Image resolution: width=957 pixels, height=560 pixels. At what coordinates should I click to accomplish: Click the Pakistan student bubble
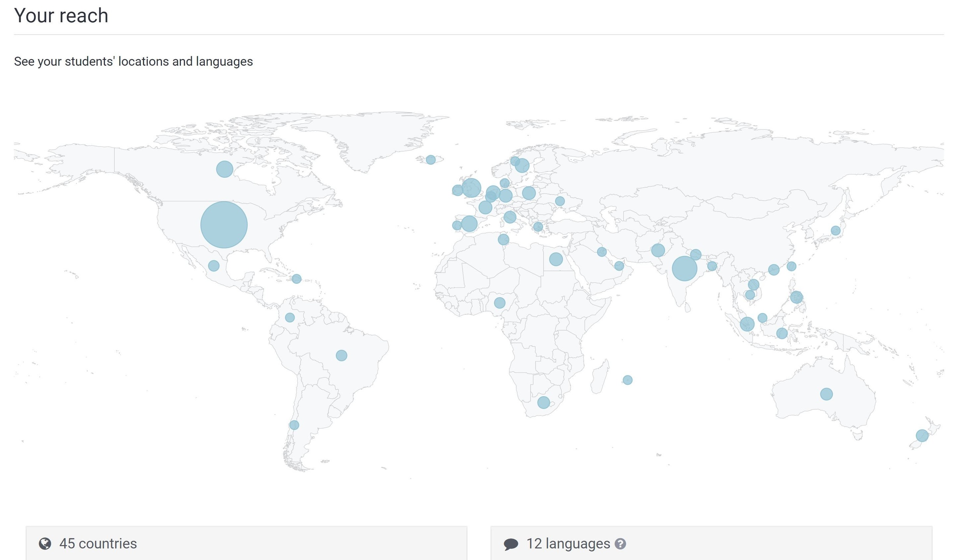(x=658, y=250)
